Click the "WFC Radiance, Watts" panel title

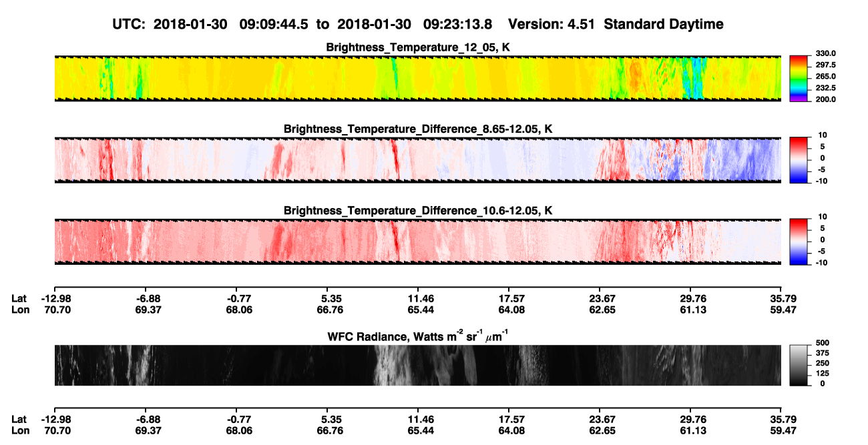point(418,336)
